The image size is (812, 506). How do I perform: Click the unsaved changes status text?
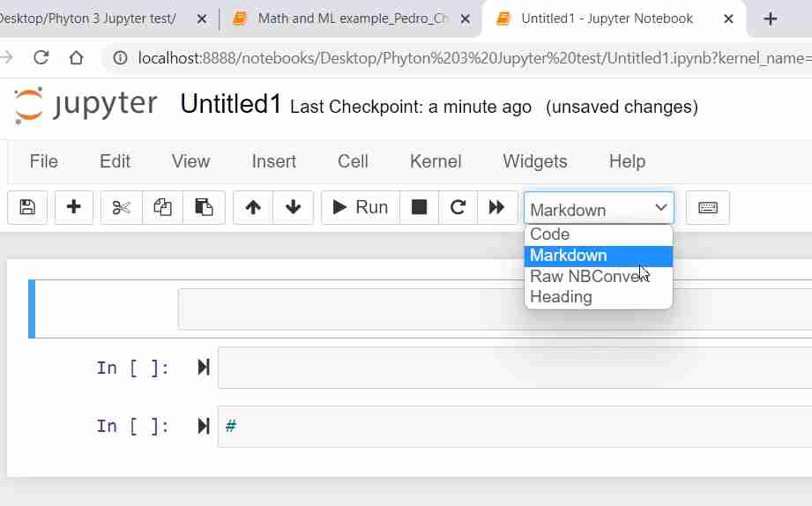(622, 108)
